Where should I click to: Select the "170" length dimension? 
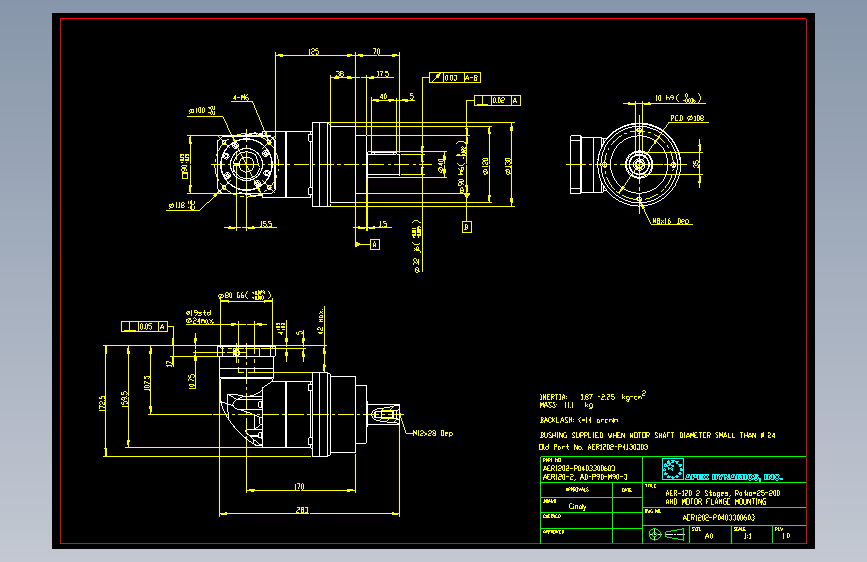click(299, 487)
